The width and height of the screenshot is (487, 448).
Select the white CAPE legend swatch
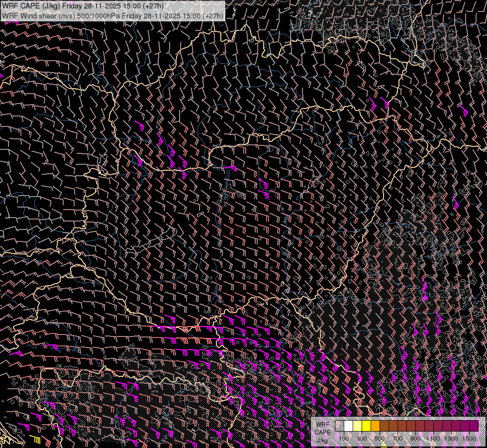(349, 426)
